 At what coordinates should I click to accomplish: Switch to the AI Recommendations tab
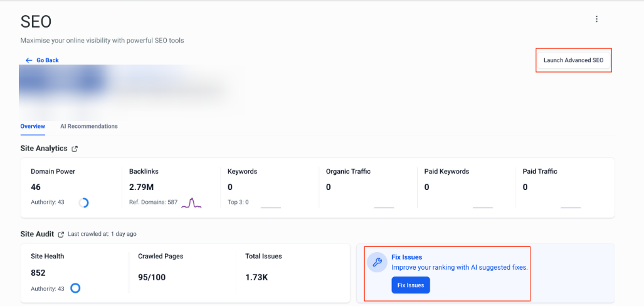pyautogui.click(x=88, y=126)
